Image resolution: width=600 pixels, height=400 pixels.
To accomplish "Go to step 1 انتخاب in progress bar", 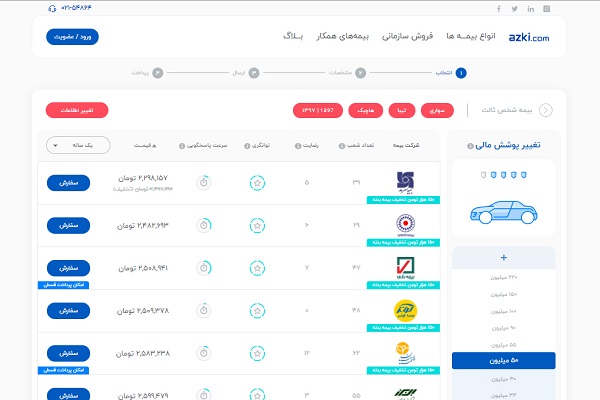I will (x=452, y=73).
